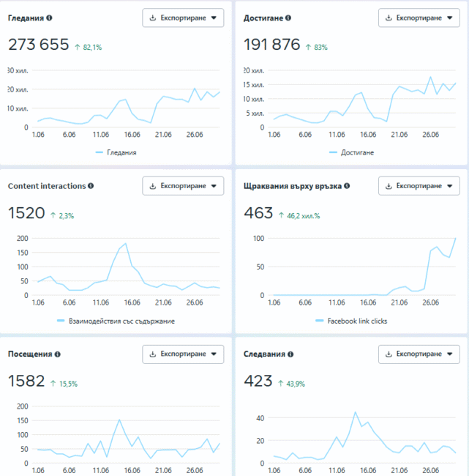Toggle the Гледания legend series

tap(117, 153)
